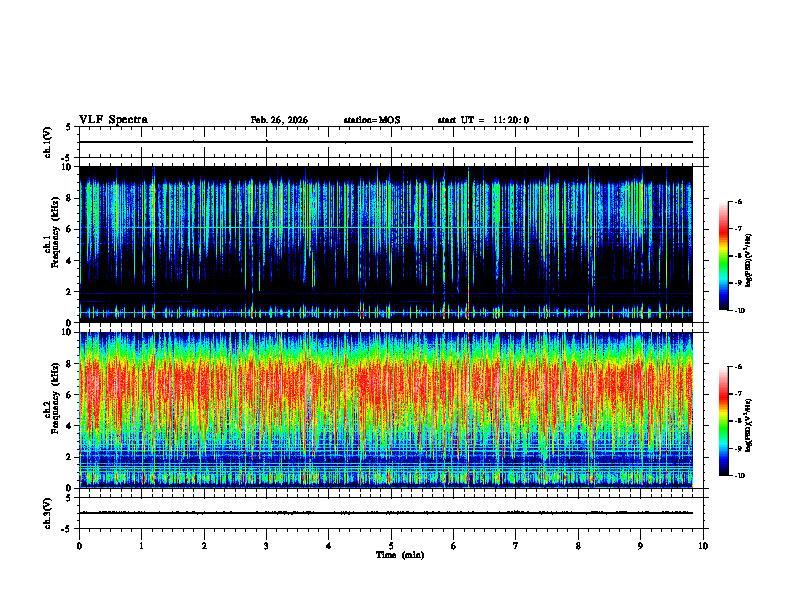Click the "start UT = 11:20:0" header text
The image size is (792, 612).
click(483, 120)
